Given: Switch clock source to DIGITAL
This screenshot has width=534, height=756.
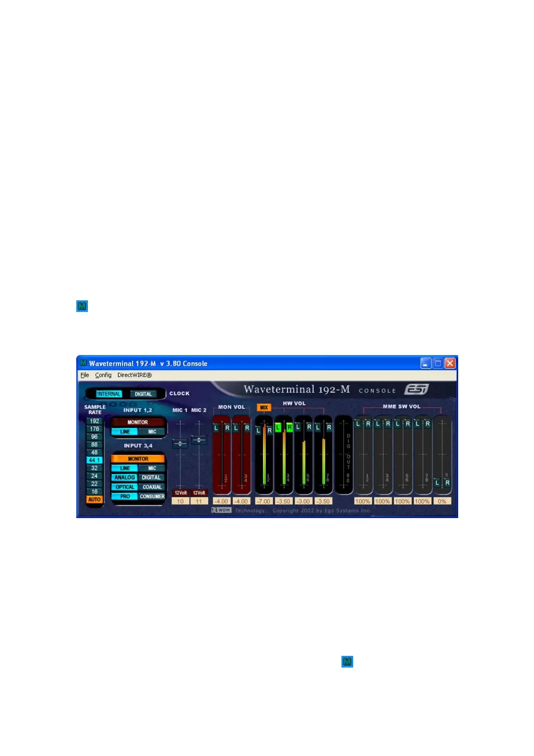Looking at the screenshot, I should [143, 394].
